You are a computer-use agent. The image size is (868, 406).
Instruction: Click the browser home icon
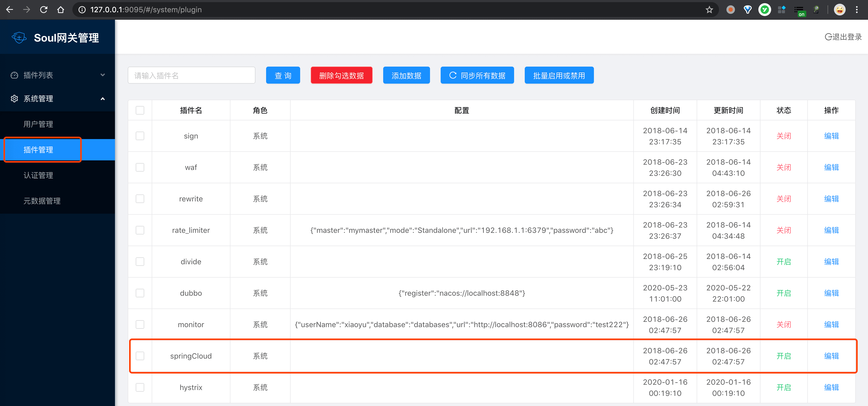pos(61,9)
